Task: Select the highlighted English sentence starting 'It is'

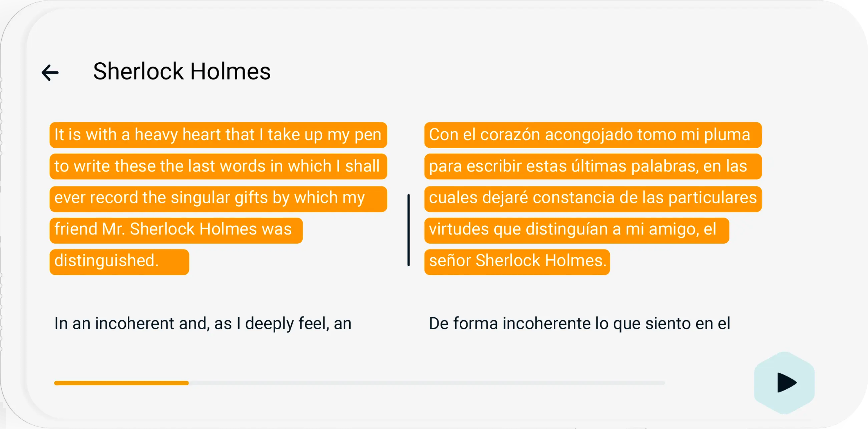Action: pyautogui.click(x=218, y=135)
